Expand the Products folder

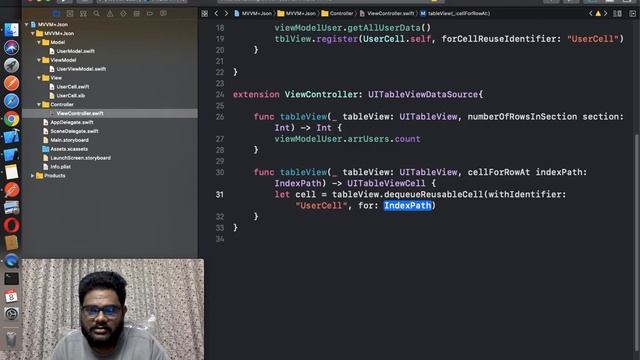[x=33, y=176]
